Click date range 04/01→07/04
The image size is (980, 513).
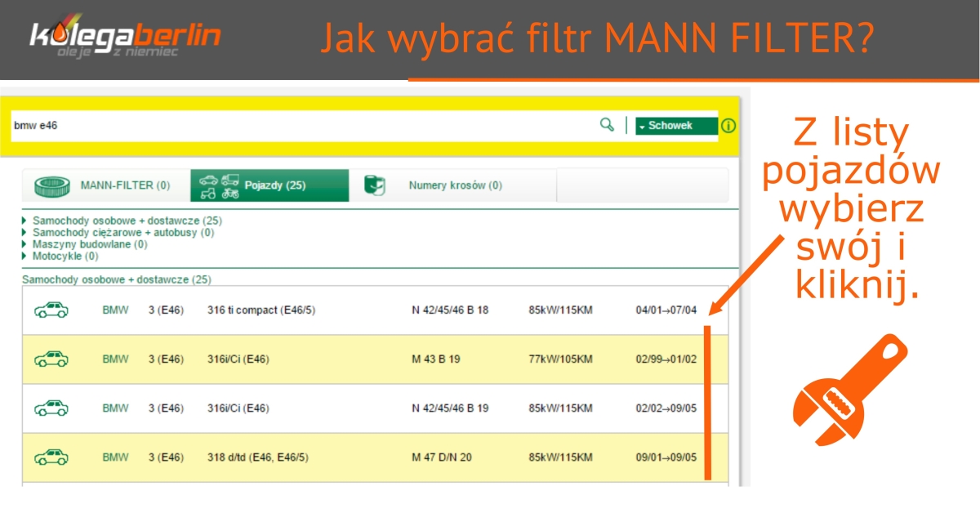click(x=666, y=310)
